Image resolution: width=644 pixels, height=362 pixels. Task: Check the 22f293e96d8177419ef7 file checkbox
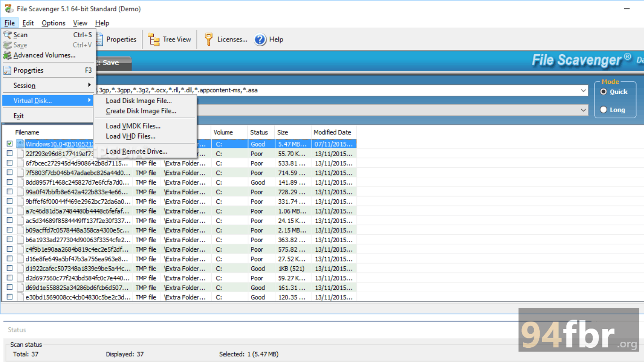click(x=9, y=153)
